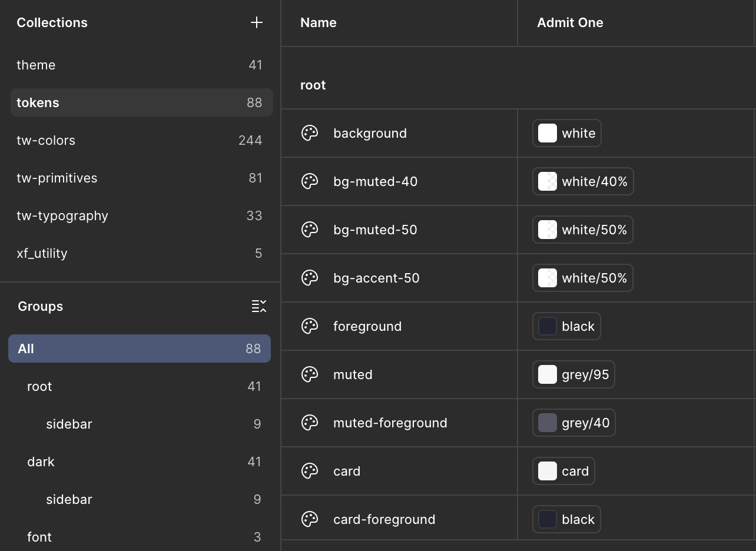Click the Admit One column header
Screen dimensions: 756x551
point(570,22)
